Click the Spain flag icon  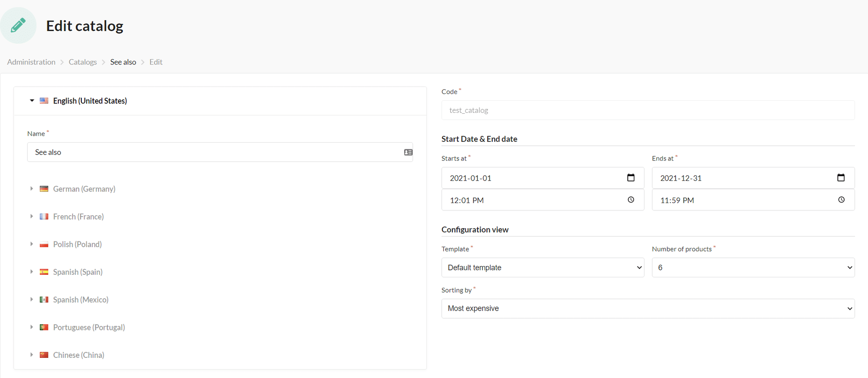(44, 272)
